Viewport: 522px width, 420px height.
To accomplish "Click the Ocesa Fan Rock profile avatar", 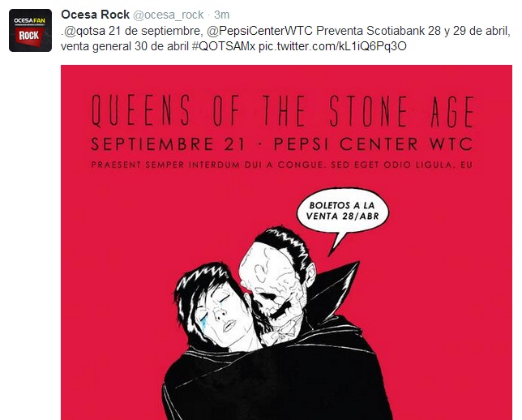I will click(x=31, y=30).
